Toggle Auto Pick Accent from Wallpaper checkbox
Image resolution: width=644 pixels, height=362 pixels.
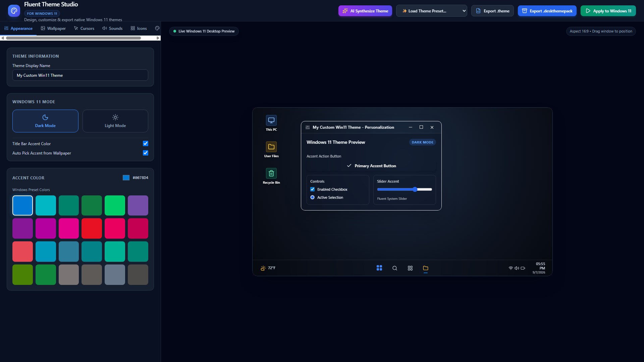pyautogui.click(x=146, y=153)
